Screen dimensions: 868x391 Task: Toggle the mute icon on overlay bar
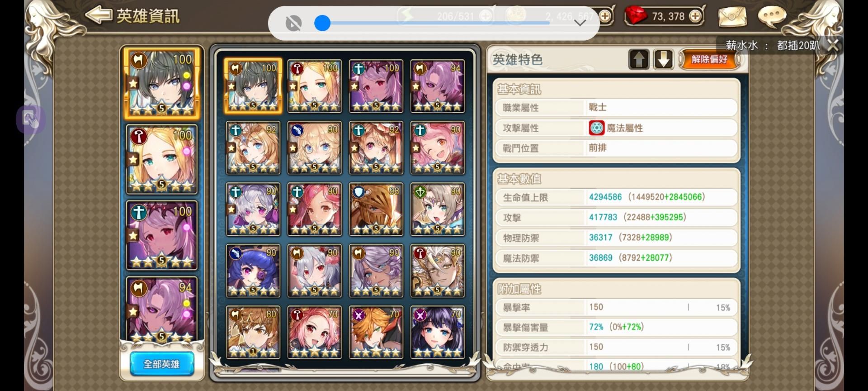293,23
